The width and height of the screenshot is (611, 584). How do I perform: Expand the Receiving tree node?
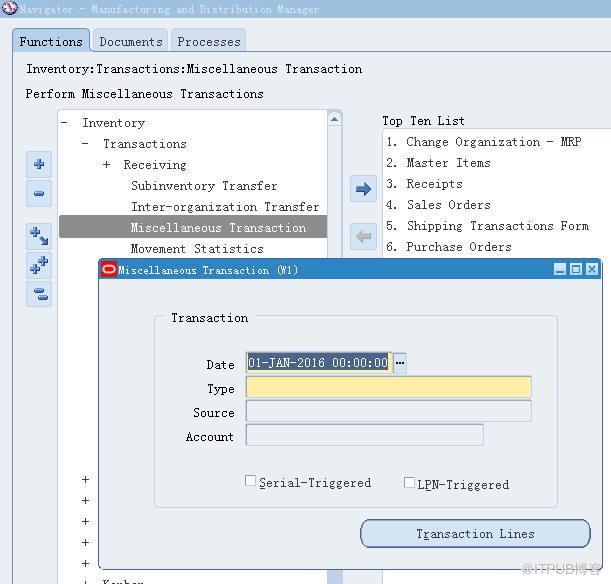[106, 165]
